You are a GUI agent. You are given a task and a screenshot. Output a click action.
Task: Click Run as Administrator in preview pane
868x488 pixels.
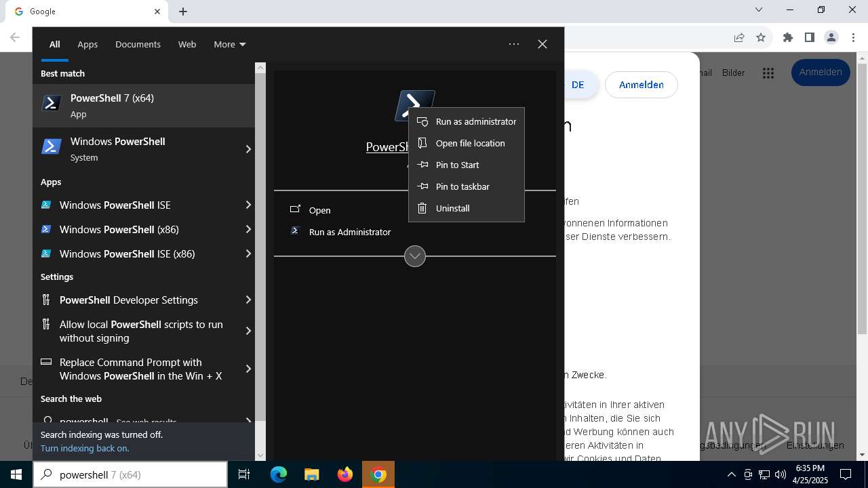click(x=350, y=232)
